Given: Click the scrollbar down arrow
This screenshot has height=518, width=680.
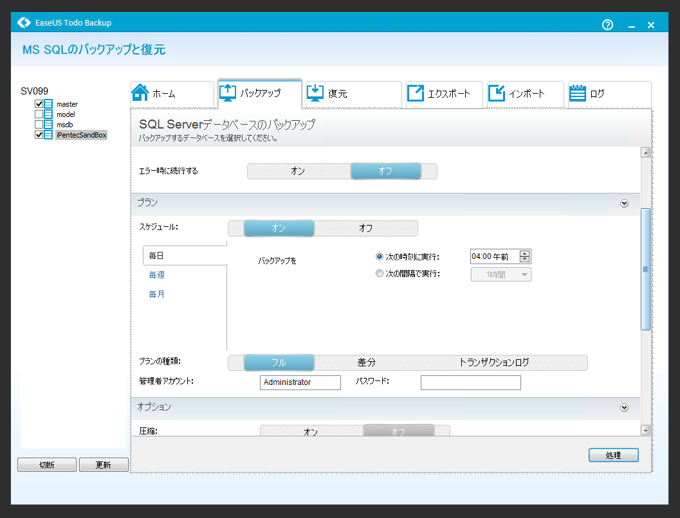Looking at the screenshot, I should [x=645, y=430].
